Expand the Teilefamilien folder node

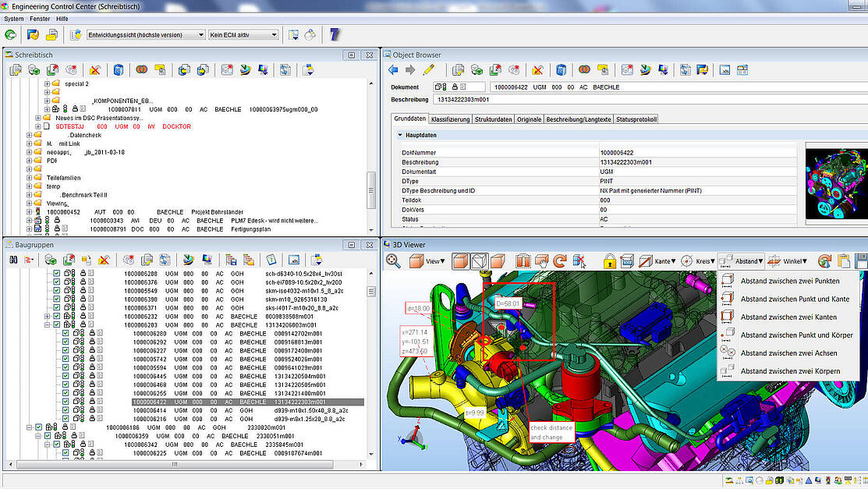pyautogui.click(x=30, y=178)
